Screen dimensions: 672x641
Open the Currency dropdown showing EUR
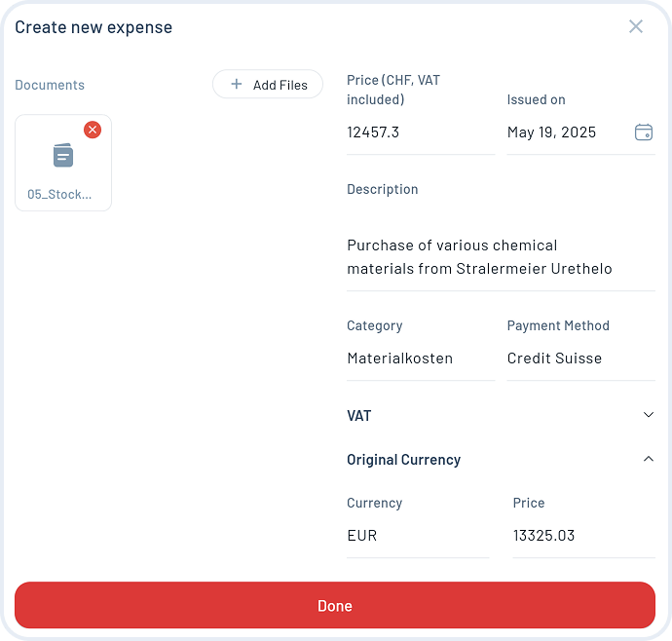click(x=417, y=535)
